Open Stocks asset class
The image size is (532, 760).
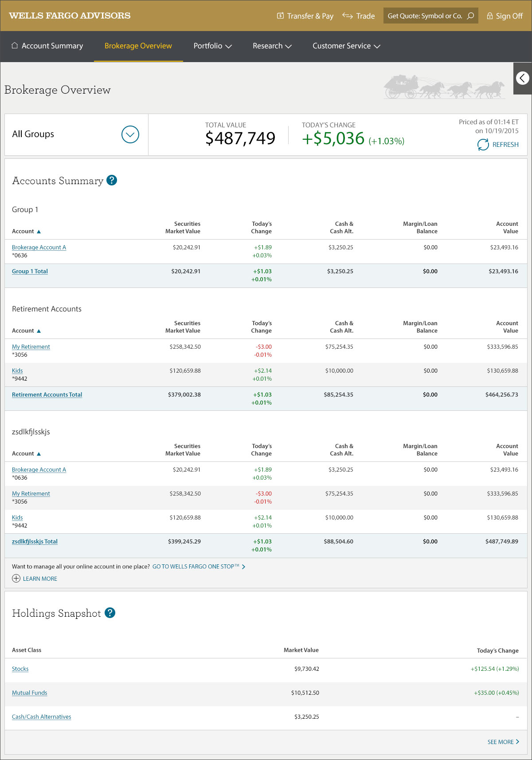[x=20, y=669]
